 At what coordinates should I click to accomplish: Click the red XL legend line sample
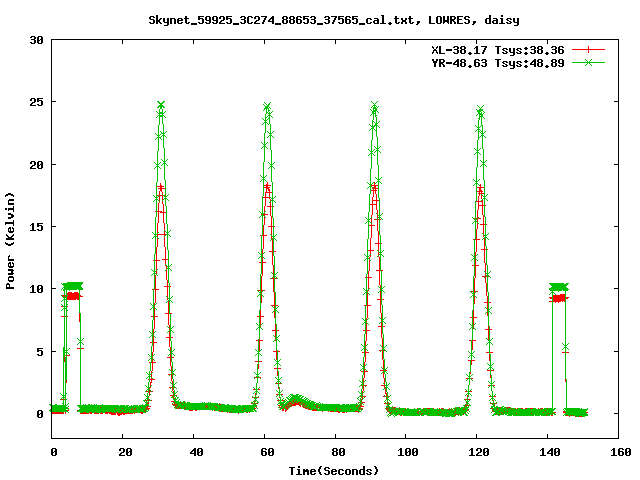pos(590,48)
